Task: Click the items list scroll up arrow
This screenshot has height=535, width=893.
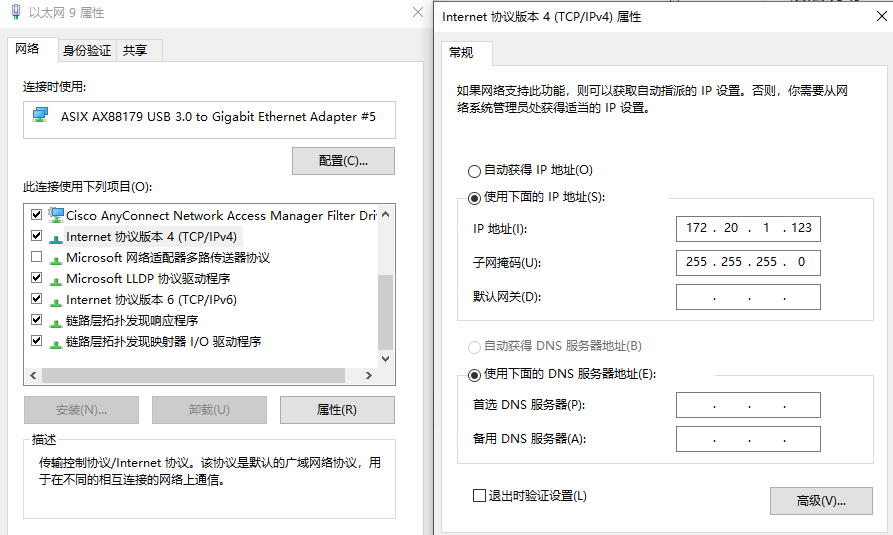Action: click(x=386, y=214)
